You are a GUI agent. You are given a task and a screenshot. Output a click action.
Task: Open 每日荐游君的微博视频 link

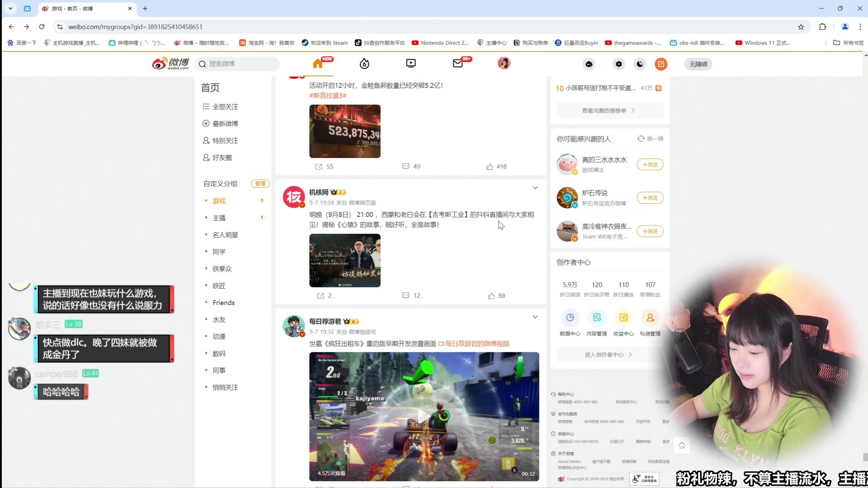coord(474,344)
